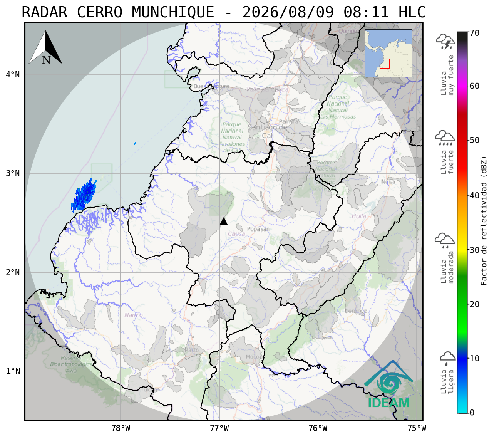The height and width of the screenshot is (438, 504).
Task: Click the "78°W" longitude label
Action: (x=121, y=428)
